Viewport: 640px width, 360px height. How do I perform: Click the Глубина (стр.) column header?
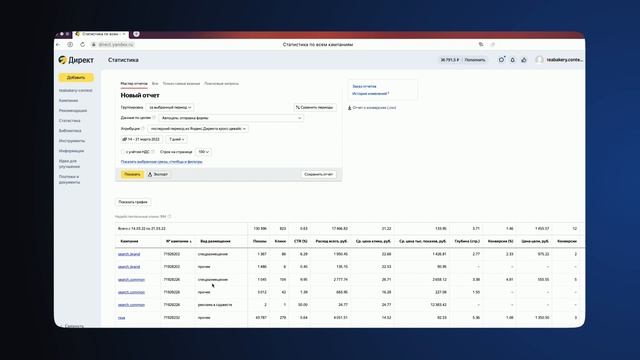click(467, 242)
